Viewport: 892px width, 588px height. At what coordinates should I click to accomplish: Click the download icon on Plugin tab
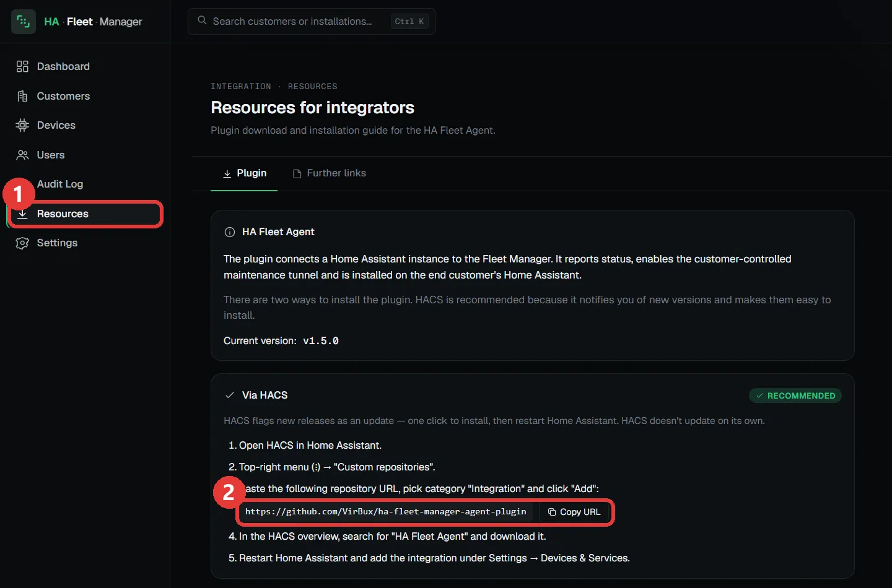[x=227, y=173]
